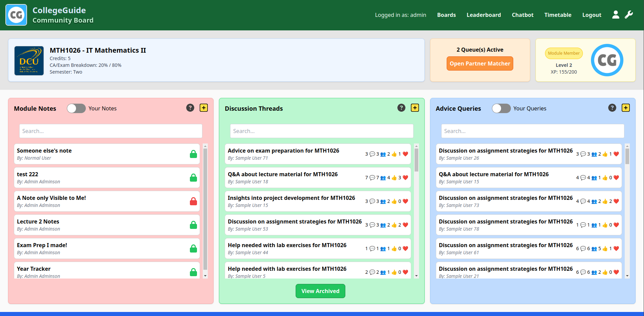Open the 'Someone else's note' entry
Viewport: 644px width, 316px height.
coord(107,154)
